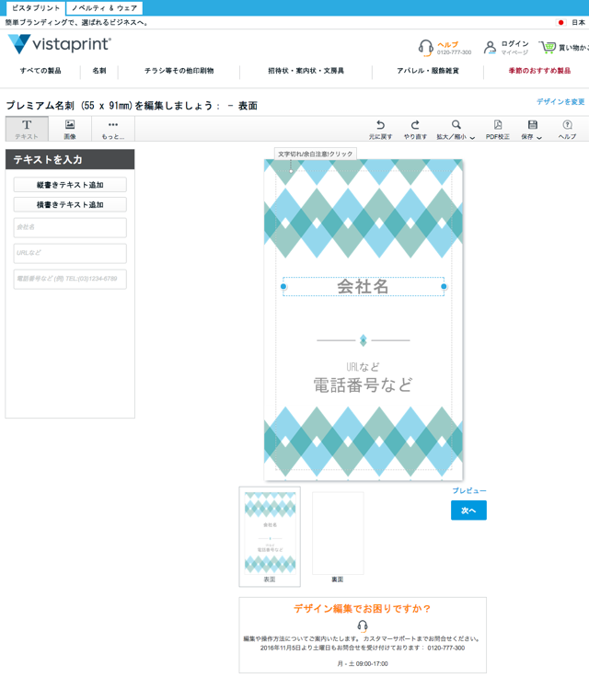The height and width of the screenshot is (700, 589).
Task: Open すべての製品 menu
Action: point(40,71)
